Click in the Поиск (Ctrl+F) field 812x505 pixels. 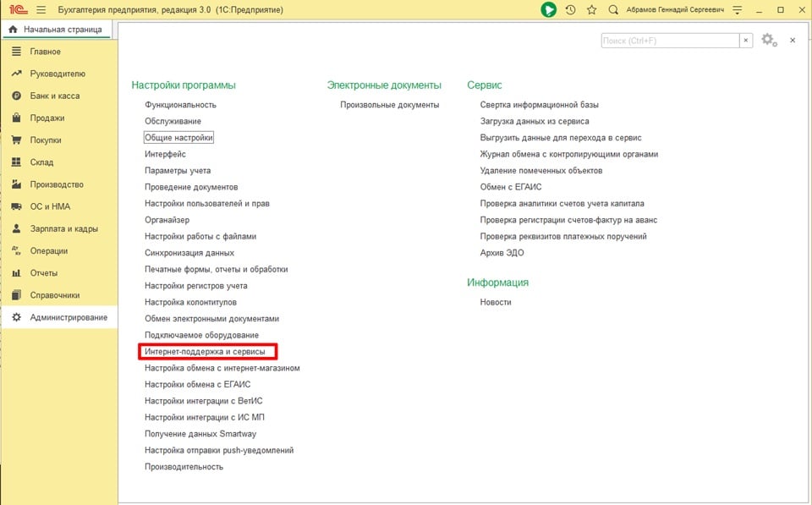pos(669,41)
